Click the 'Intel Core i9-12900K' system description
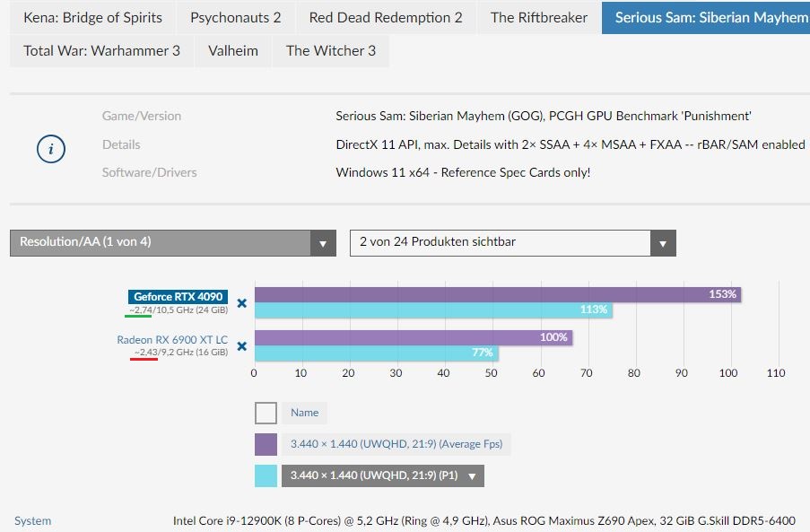 pyautogui.click(x=484, y=520)
